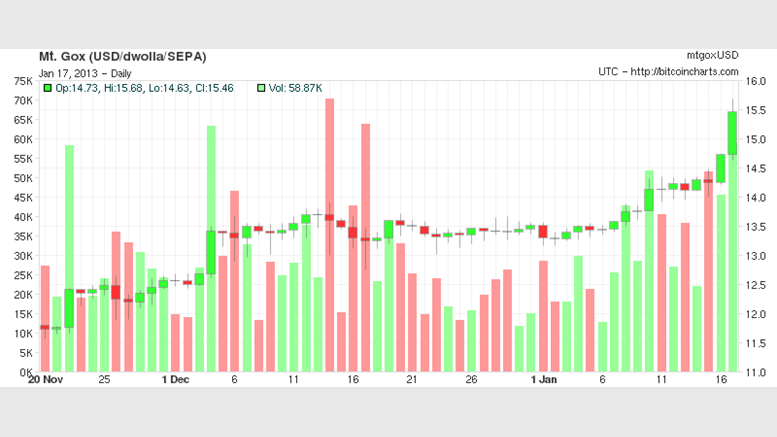Click the '25K' volume axis label
Viewport: 777px width, 437px height.
(23, 275)
